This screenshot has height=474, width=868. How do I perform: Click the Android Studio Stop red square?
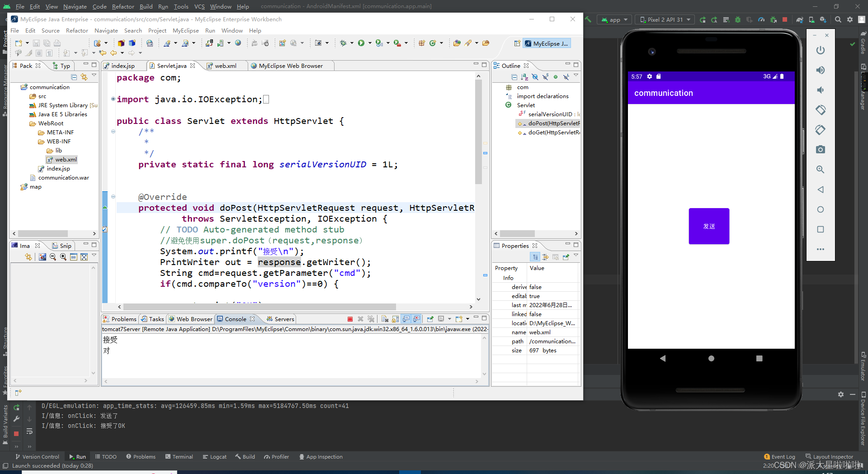click(785, 19)
